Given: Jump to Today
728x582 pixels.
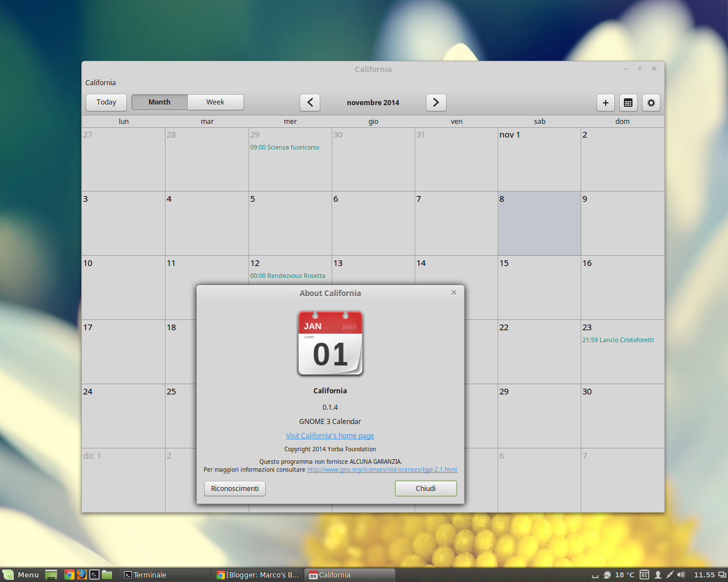Looking at the screenshot, I should pyautogui.click(x=106, y=102).
